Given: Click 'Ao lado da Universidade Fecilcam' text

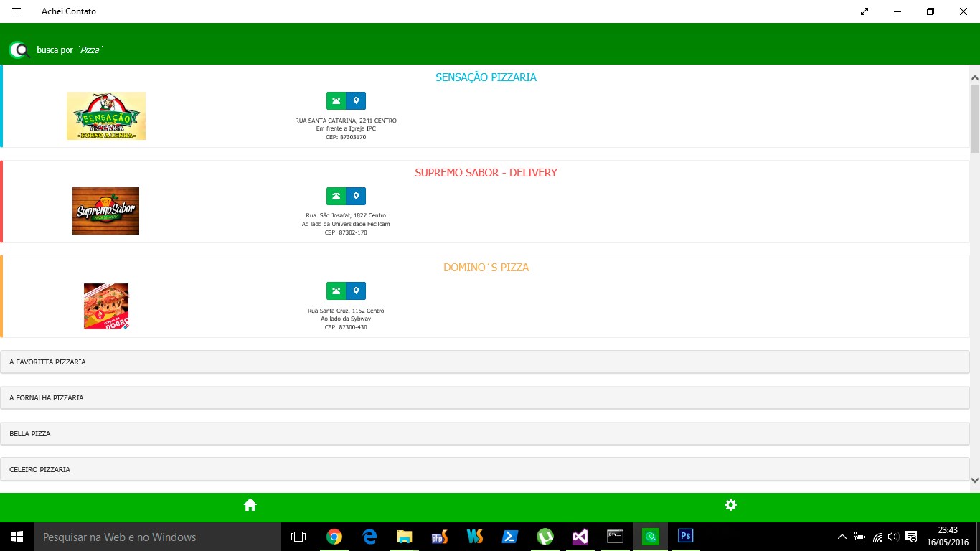Looking at the screenshot, I should (x=346, y=224).
